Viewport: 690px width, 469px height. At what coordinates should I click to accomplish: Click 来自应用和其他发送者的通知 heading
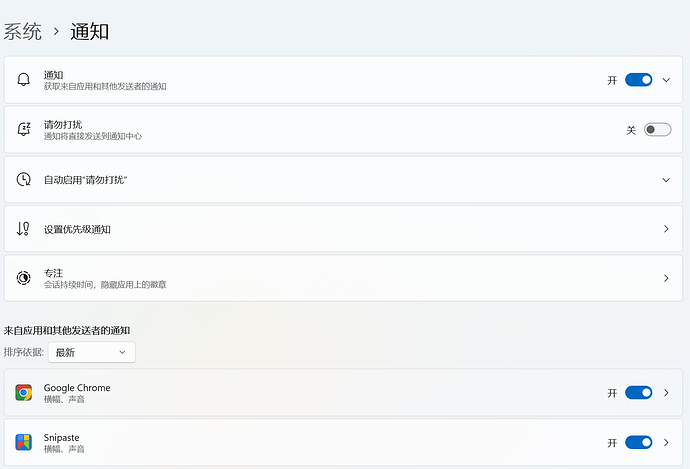[x=67, y=330]
